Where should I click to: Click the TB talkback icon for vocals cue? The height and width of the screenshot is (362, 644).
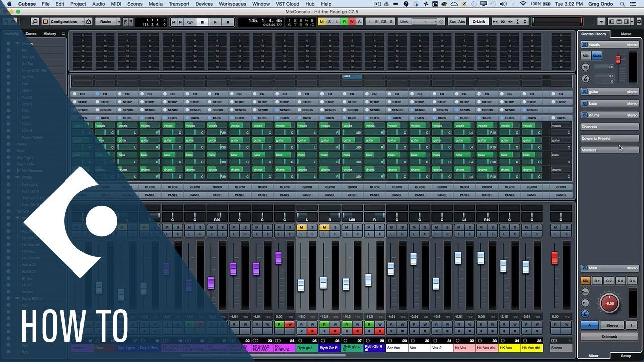585,67
